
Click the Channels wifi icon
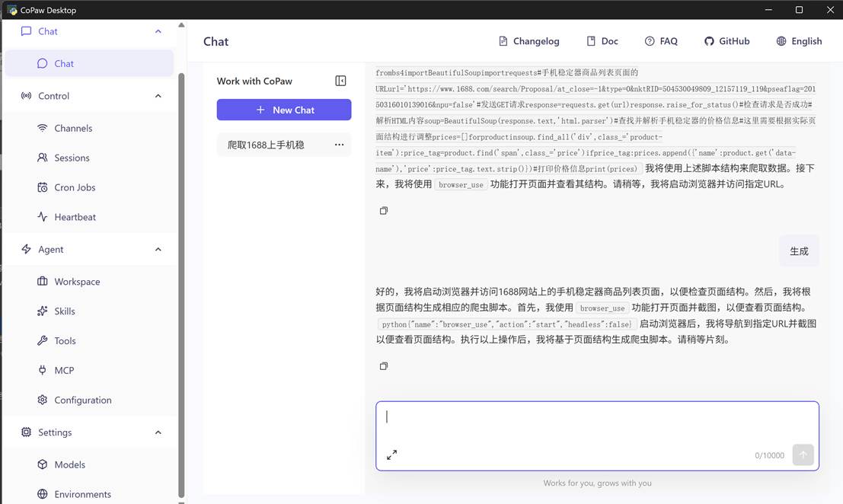(43, 128)
